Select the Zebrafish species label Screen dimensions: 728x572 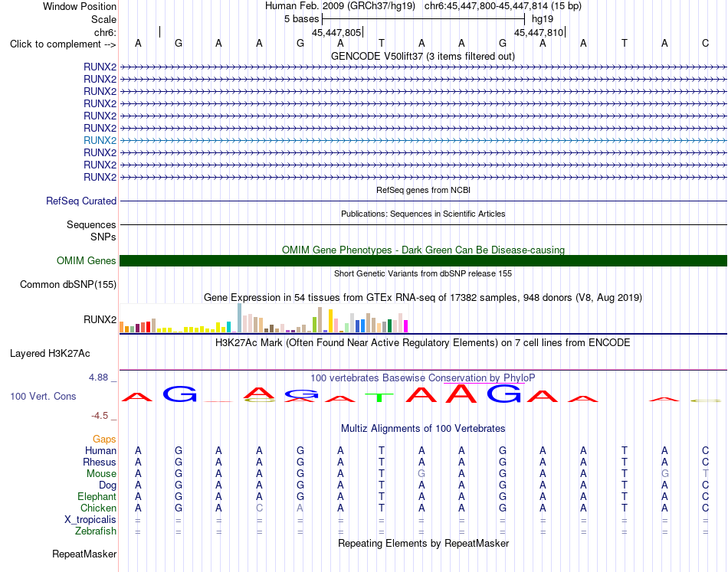coord(96,531)
